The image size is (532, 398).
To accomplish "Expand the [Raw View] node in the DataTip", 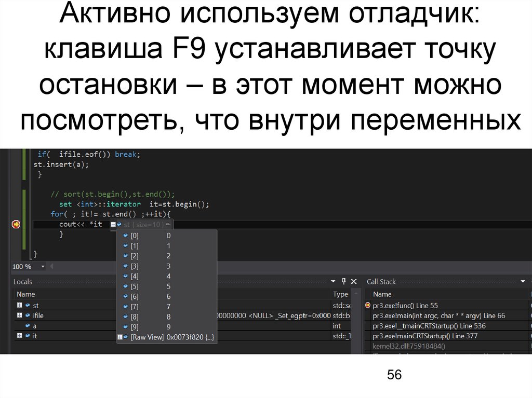I will click(x=119, y=337).
